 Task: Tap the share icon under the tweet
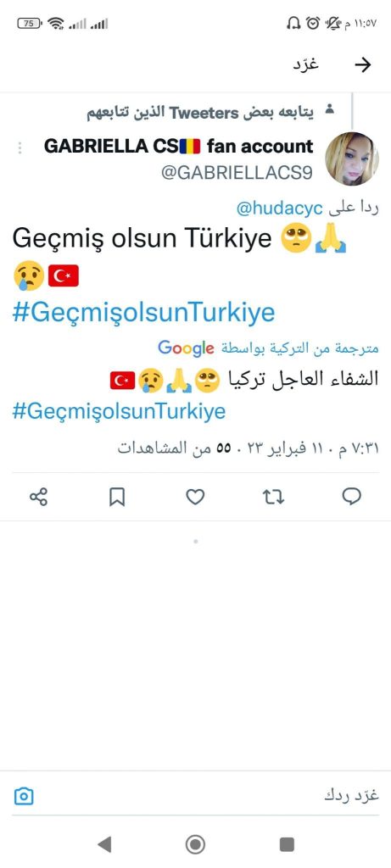(38, 497)
